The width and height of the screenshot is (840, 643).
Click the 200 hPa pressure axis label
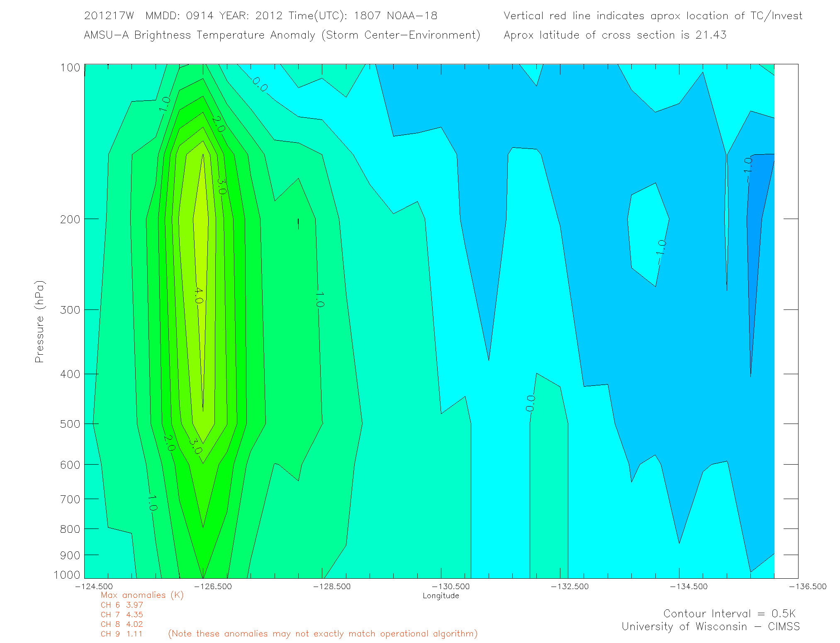click(x=70, y=219)
